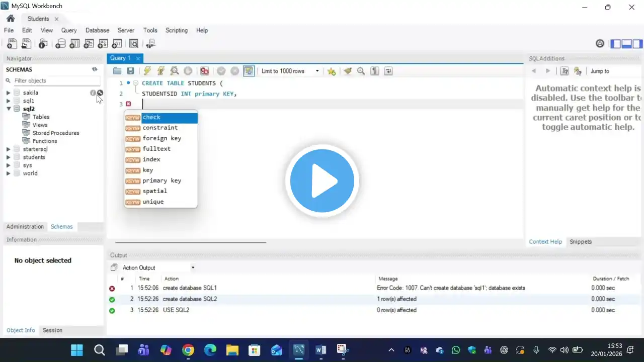Stop the executing query icon
This screenshot has height=362, width=644.
188,71
